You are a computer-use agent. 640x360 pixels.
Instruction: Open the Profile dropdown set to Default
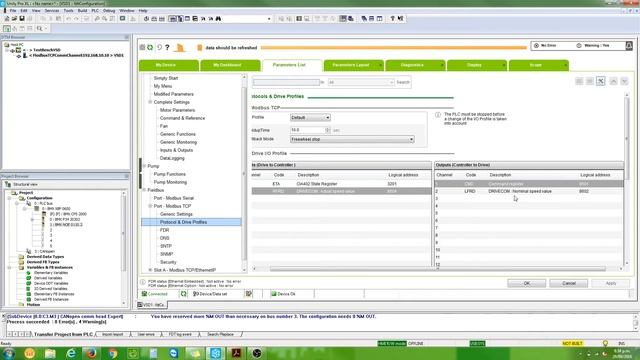(310, 118)
